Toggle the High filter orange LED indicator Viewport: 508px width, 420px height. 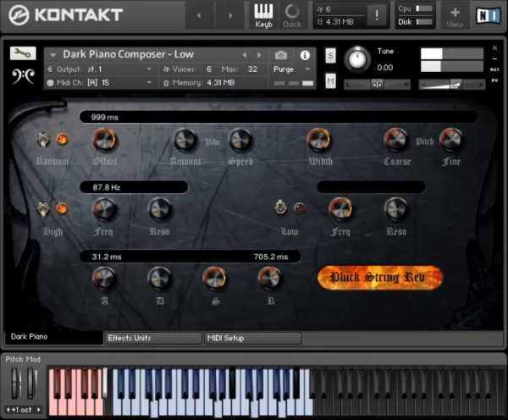[62, 208]
